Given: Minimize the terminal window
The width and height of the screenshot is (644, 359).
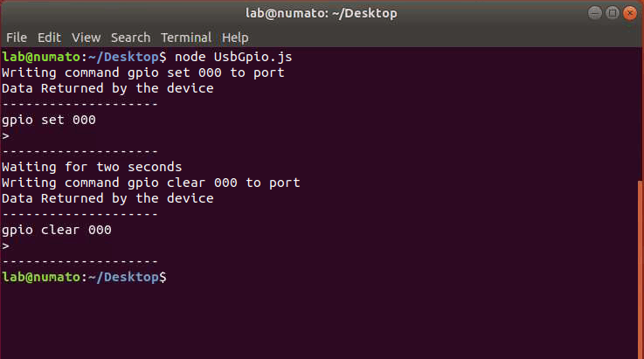Looking at the screenshot, I should tap(595, 13).
